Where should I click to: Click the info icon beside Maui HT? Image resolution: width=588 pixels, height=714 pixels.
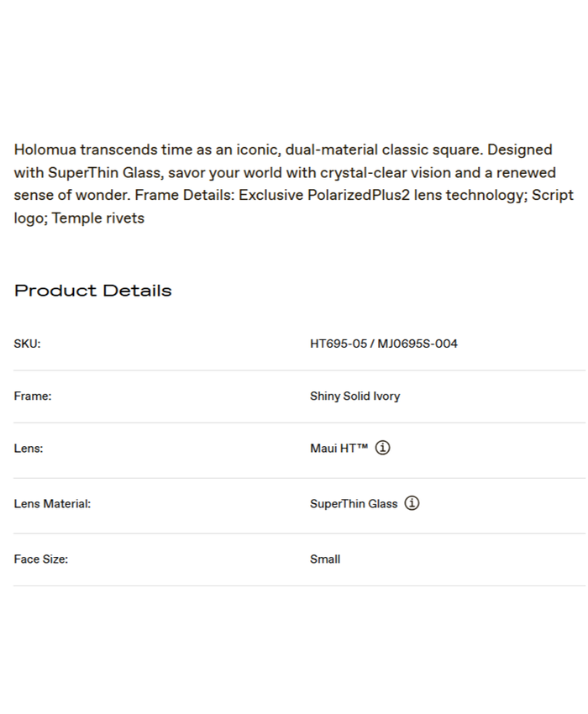click(382, 448)
